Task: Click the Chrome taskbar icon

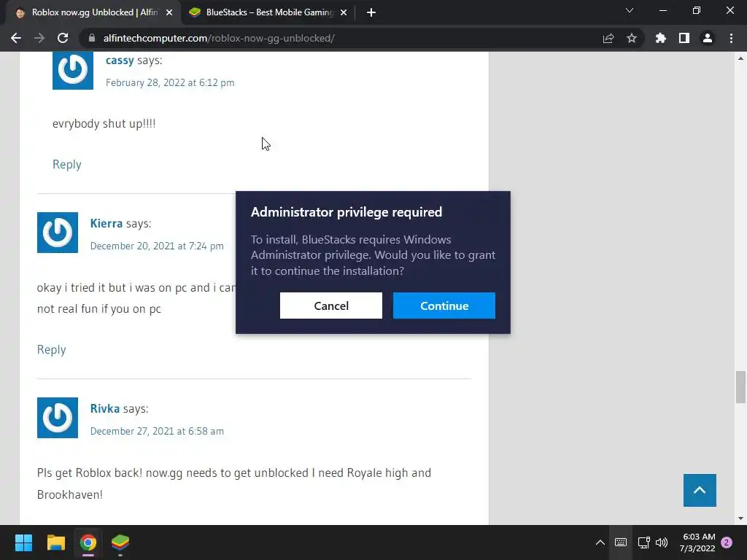Action: pyautogui.click(x=88, y=542)
